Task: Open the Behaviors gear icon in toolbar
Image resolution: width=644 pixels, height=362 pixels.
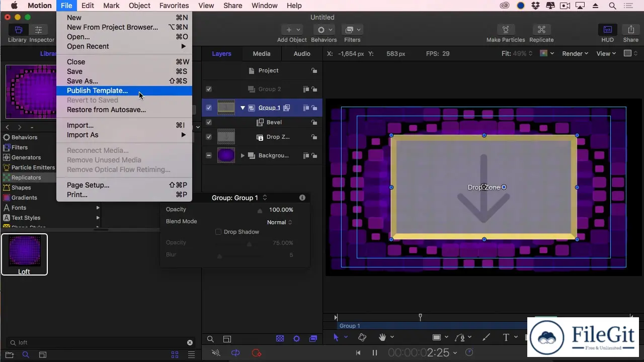Action: 324,30
